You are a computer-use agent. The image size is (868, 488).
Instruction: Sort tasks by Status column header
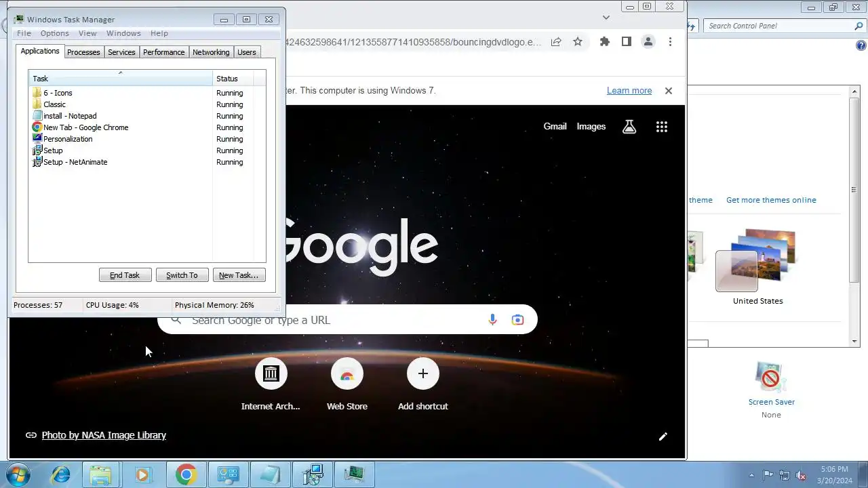pyautogui.click(x=233, y=79)
